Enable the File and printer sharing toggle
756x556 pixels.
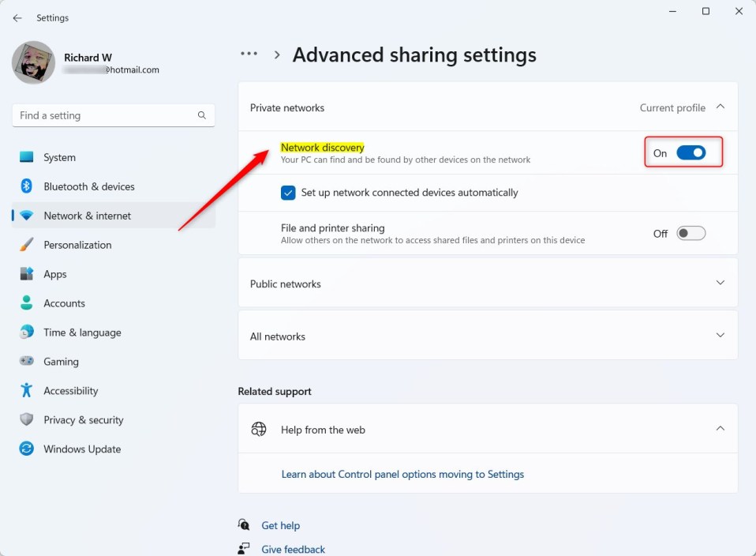691,234
